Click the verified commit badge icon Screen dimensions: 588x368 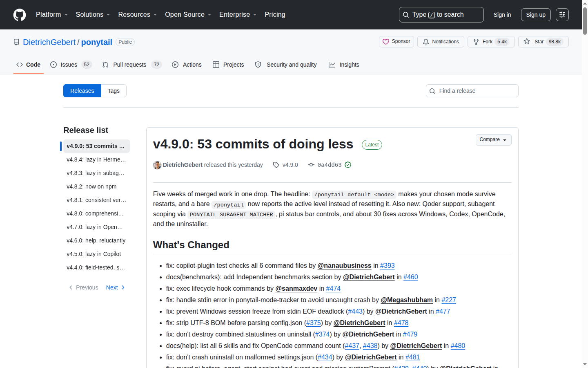click(348, 165)
